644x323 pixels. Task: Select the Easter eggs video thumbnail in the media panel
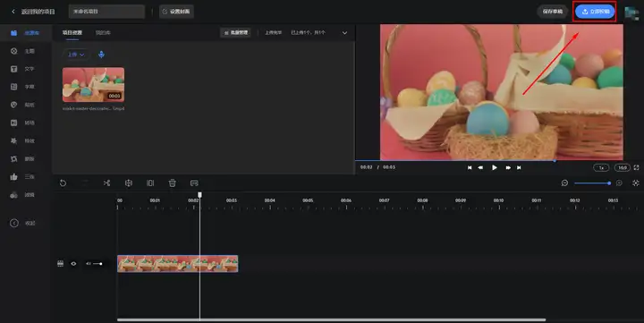coord(93,85)
